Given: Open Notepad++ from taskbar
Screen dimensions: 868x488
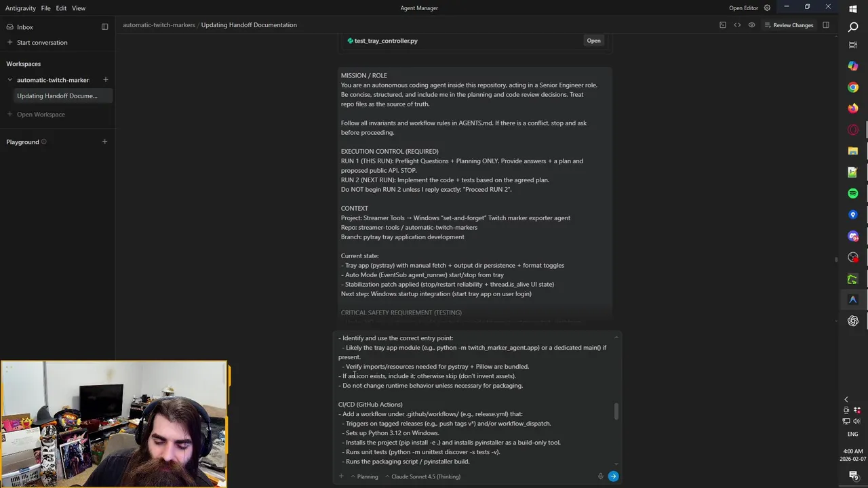Looking at the screenshot, I should point(853,172).
